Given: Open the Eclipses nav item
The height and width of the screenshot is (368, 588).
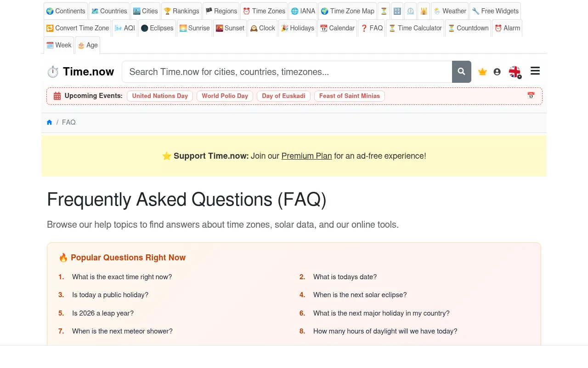Looking at the screenshot, I should [157, 28].
